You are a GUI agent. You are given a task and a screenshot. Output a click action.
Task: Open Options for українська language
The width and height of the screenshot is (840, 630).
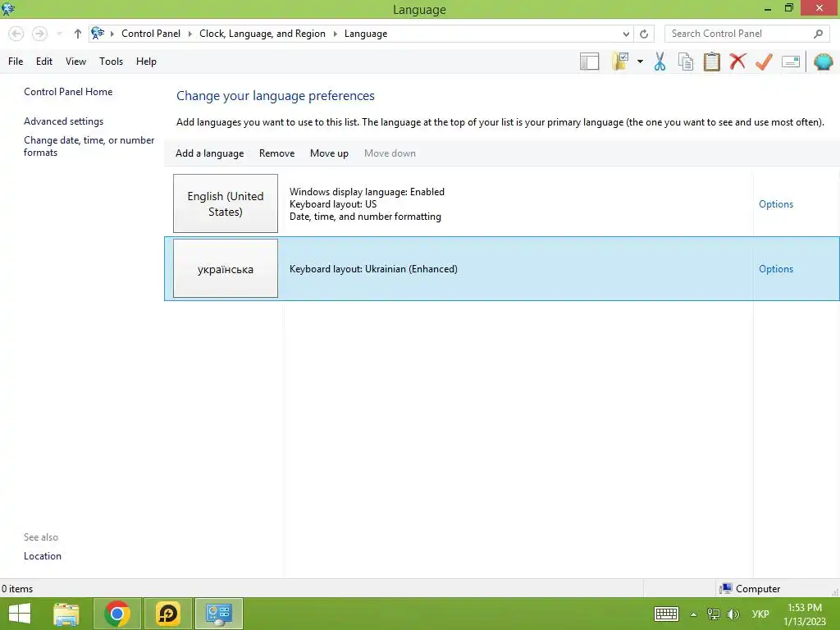(x=776, y=269)
